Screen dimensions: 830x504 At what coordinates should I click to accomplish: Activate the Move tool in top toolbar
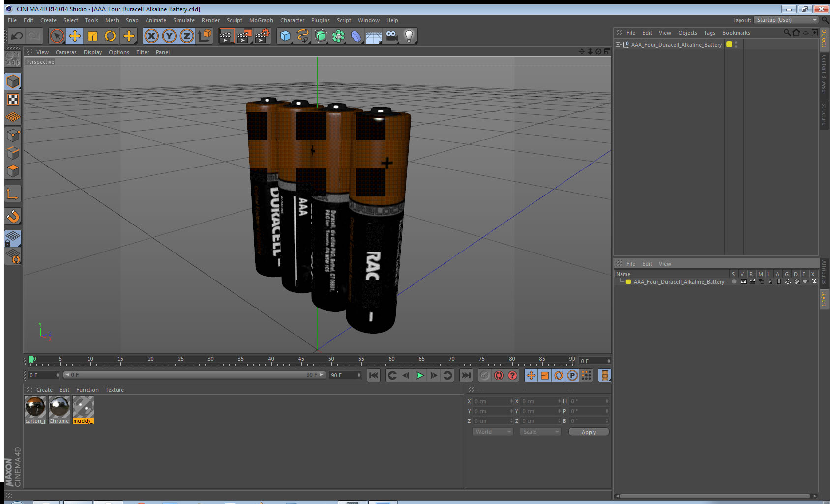75,36
